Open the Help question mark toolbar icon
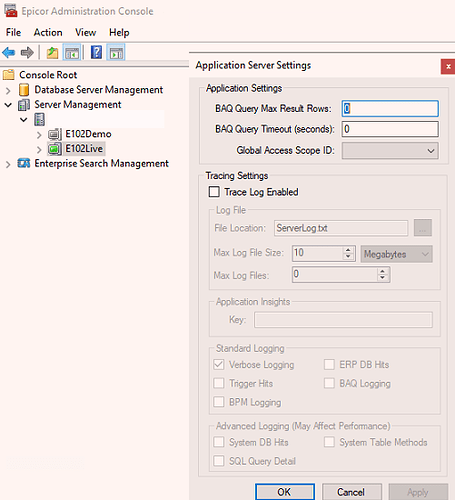The width and height of the screenshot is (455, 500). [96, 52]
